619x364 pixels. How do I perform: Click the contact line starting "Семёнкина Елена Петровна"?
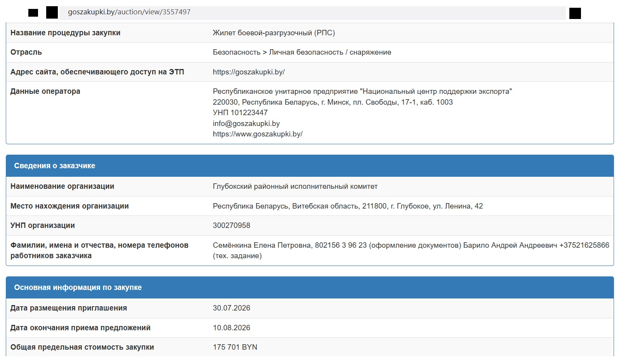coord(411,245)
